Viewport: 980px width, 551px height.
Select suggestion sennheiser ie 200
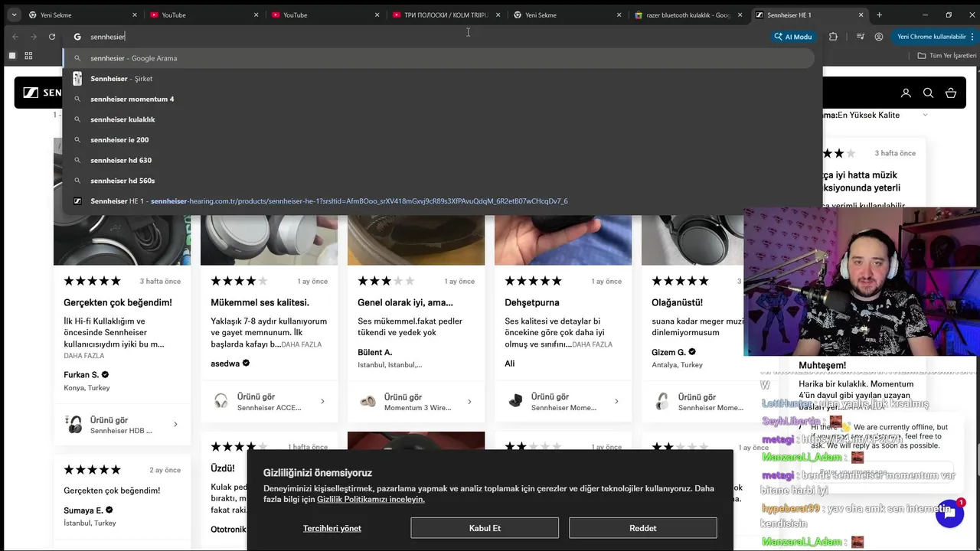pyautogui.click(x=438, y=140)
